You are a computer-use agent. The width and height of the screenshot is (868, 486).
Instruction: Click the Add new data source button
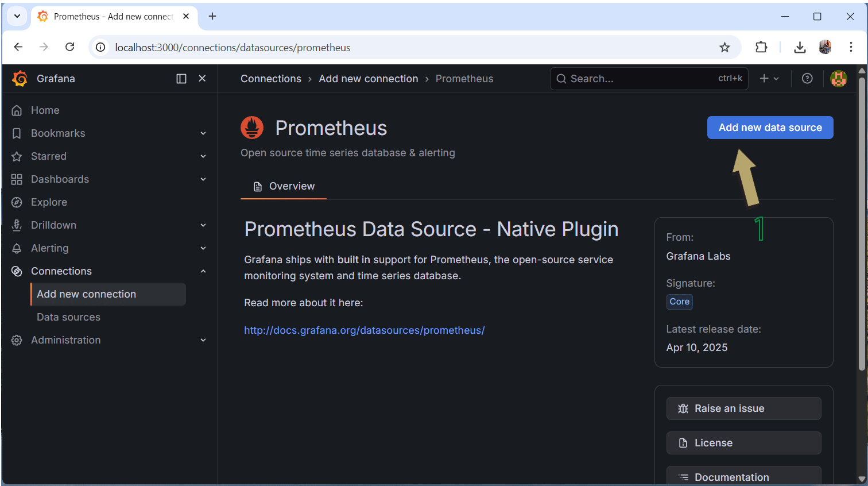[x=770, y=127]
